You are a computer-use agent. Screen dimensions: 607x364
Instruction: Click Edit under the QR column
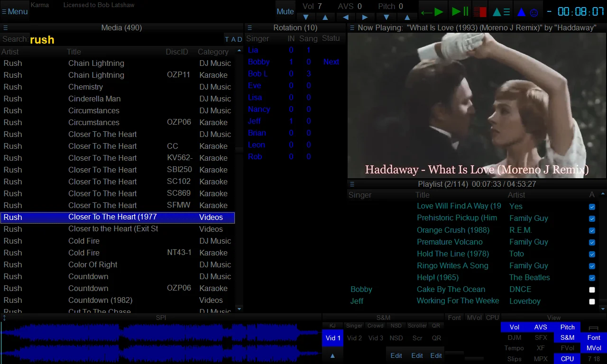point(436,355)
